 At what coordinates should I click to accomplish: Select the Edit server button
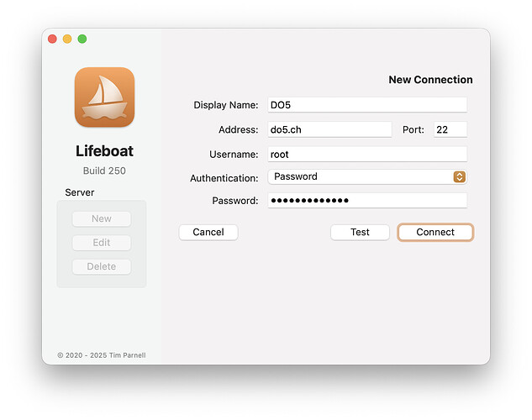tap(102, 243)
